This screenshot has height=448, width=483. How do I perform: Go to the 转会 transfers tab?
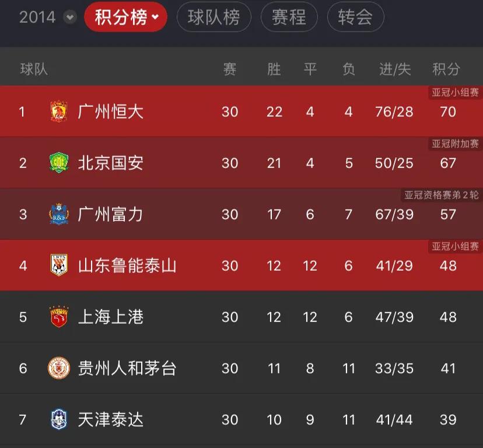355,17
